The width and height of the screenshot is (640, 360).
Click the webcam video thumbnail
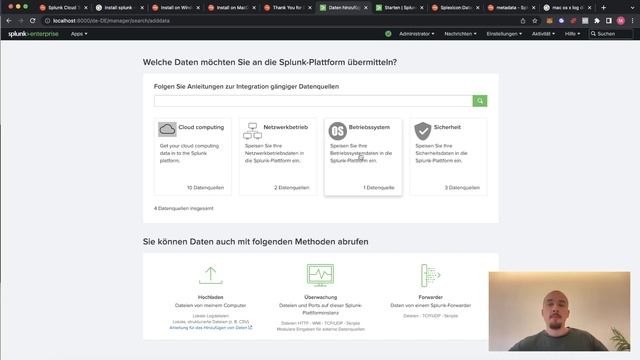pyautogui.click(x=559, y=311)
